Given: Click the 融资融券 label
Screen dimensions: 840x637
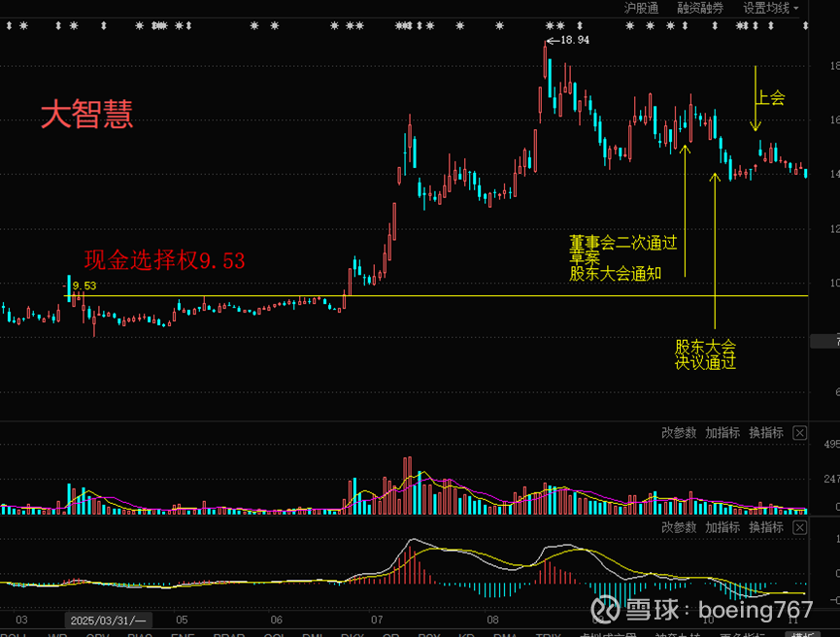Looking at the screenshot, I should coord(700,8).
